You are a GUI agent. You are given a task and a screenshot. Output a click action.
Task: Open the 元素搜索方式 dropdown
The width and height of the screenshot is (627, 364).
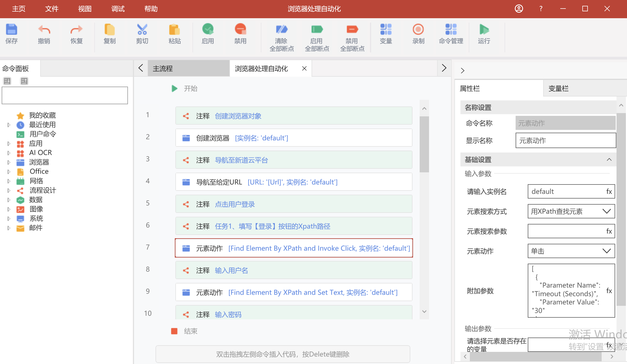[571, 212]
